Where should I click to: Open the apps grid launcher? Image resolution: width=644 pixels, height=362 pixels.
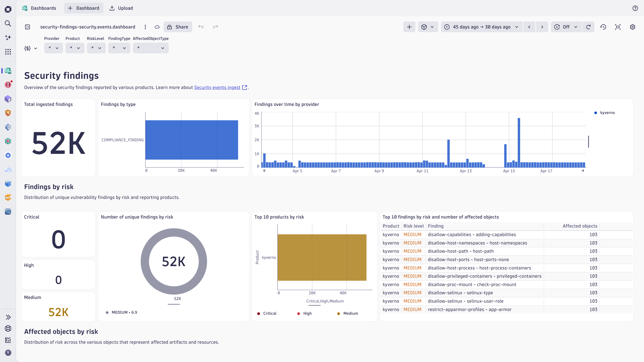tap(8, 52)
